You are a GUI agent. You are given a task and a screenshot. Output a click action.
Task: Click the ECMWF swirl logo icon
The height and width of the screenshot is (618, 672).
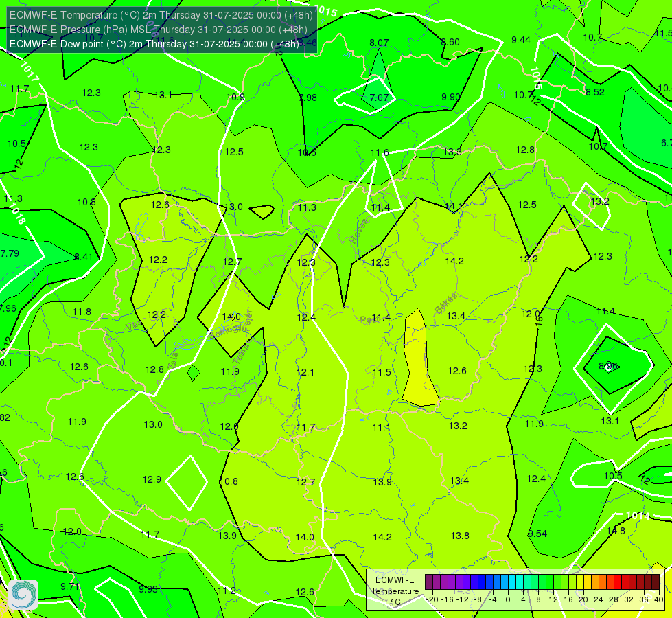tap(23, 594)
